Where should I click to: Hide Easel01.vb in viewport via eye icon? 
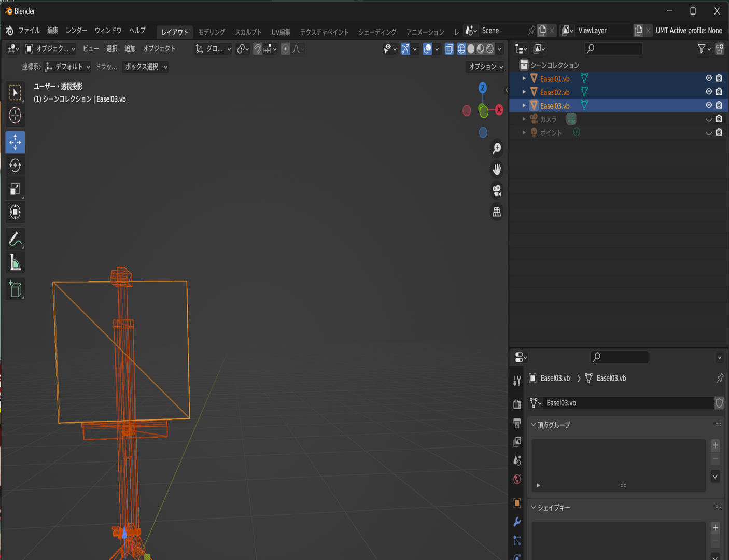point(709,78)
